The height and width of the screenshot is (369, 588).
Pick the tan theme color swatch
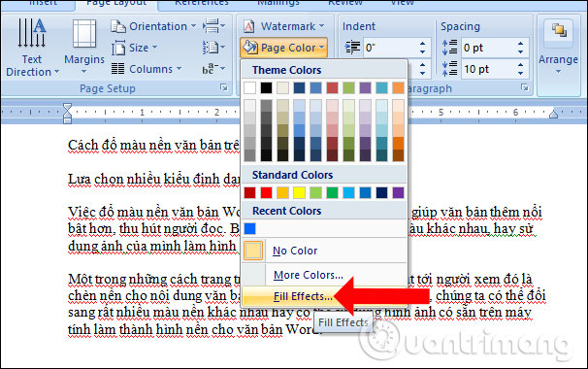282,87
